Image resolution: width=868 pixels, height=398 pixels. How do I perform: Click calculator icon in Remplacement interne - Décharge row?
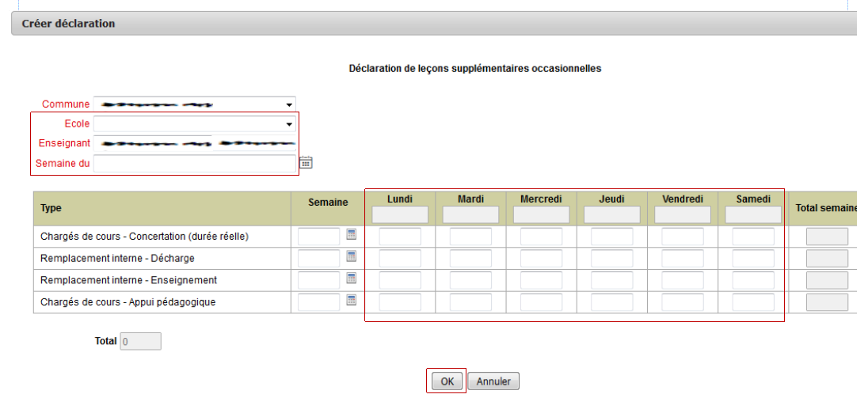(352, 256)
